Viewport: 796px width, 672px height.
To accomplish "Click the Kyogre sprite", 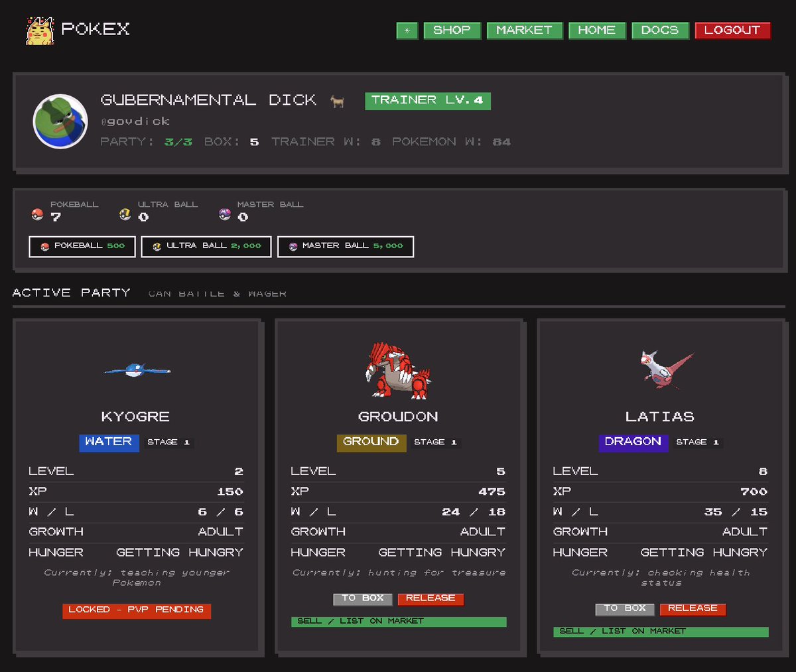I will pyautogui.click(x=137, y=370).
